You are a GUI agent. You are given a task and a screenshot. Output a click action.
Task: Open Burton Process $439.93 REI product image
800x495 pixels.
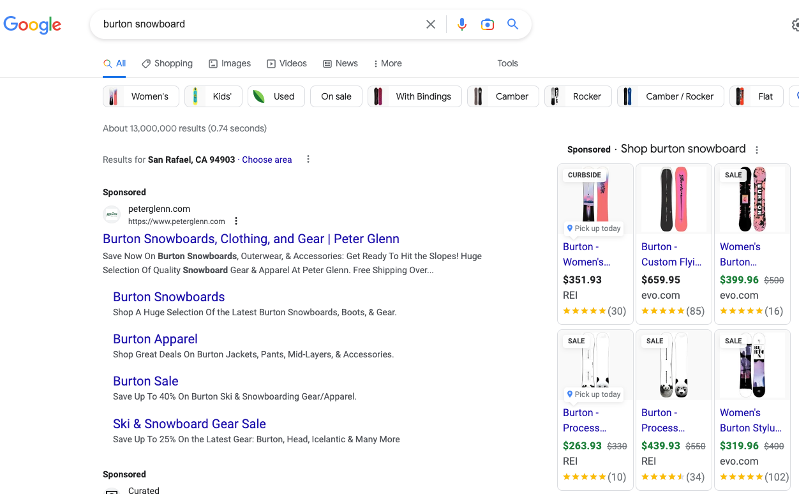click(x=674, y=365)
